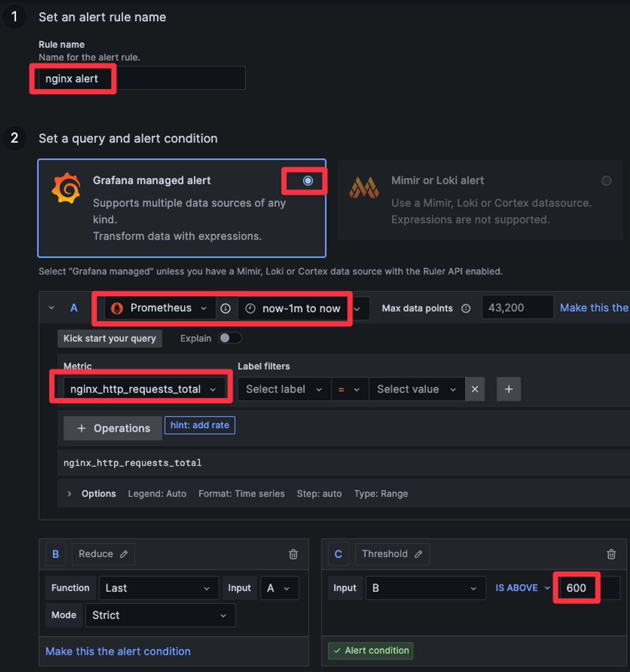Click Legend: Auto option text
630x672 pixels.
click(157, 493)
